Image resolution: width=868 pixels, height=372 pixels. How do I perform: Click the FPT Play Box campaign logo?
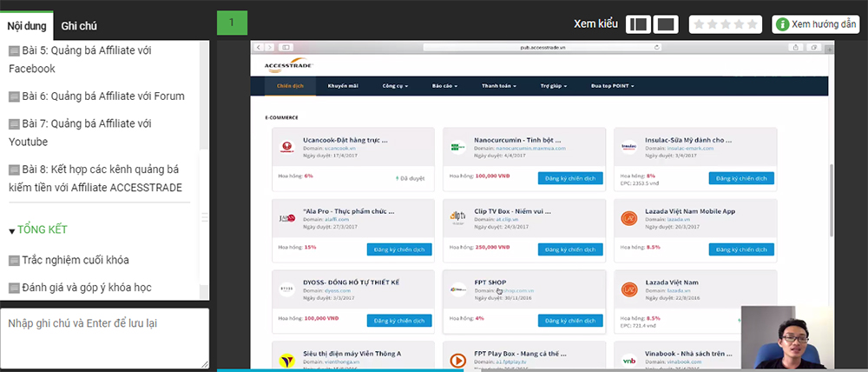457,361
